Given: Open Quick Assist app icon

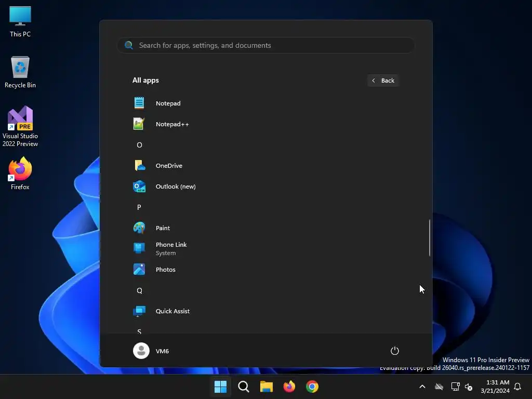Looking at the screenshot, I should click(x=139, y=311).
